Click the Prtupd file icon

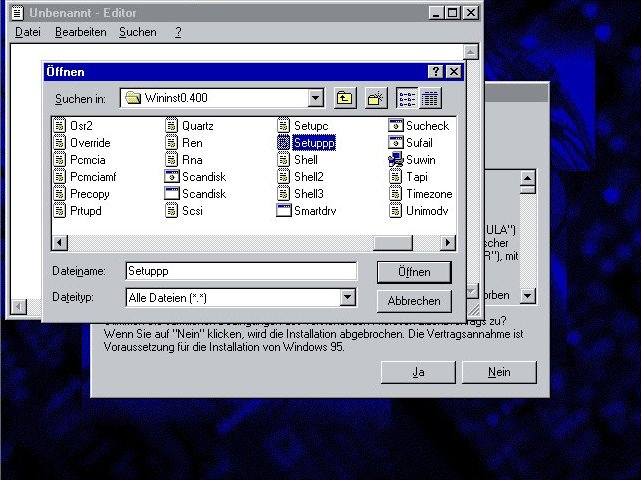pyautogui.click(x=60, y=211)
